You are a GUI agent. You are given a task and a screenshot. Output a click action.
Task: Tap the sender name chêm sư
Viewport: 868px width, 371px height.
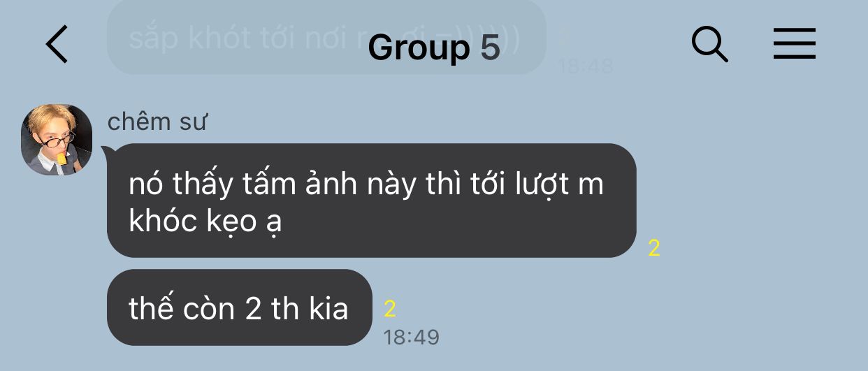click(x=157, y=122)
